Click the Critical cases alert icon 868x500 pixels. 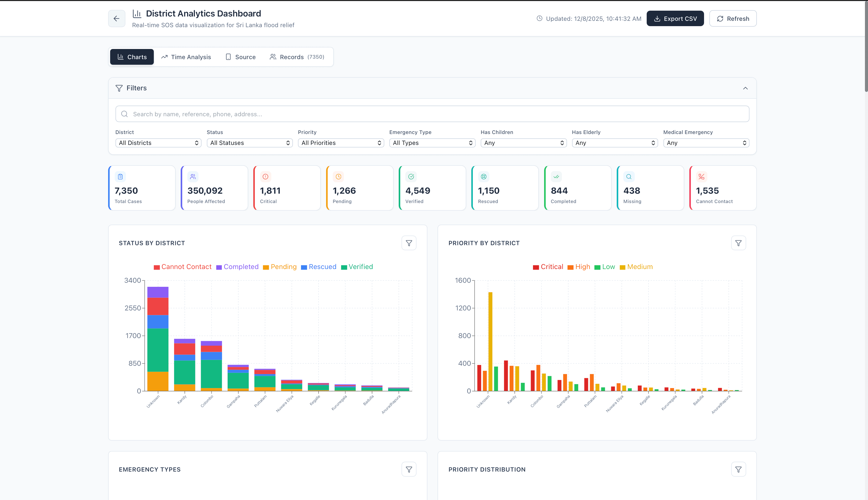tap(265, 176)
